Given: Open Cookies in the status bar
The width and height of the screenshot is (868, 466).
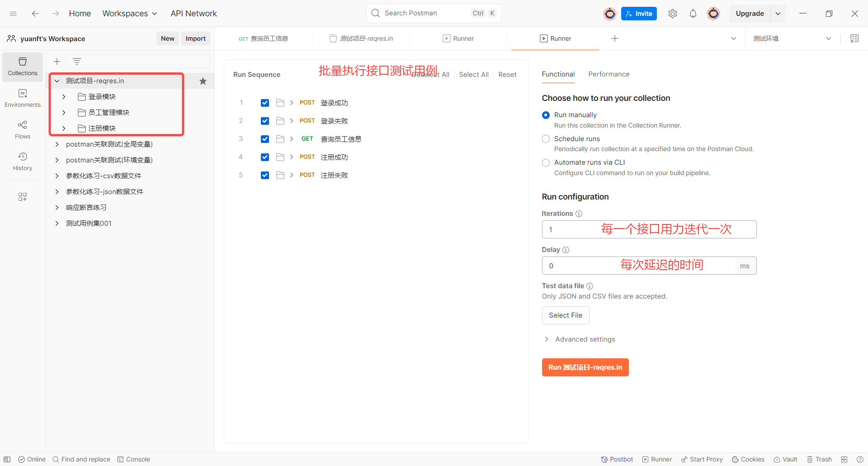Looking at the screenshot, I should tap(748, 459).
